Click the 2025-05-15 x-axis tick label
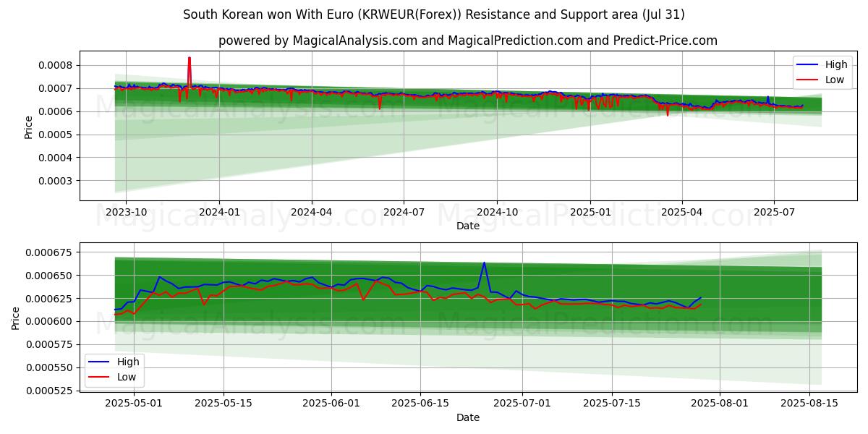868x434 pixels. click(x=224, y=404)
